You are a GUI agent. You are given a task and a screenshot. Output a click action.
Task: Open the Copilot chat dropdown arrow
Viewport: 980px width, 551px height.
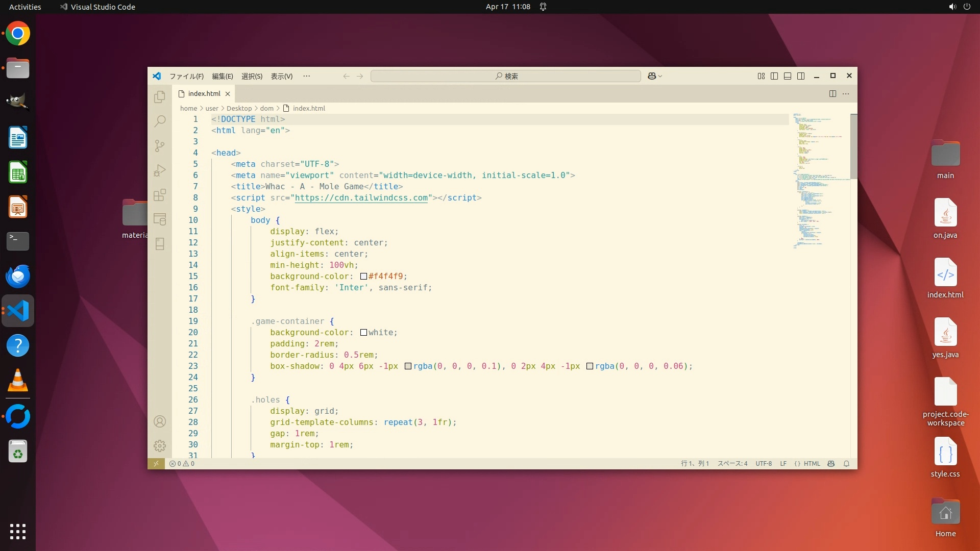tap(660, 76)
